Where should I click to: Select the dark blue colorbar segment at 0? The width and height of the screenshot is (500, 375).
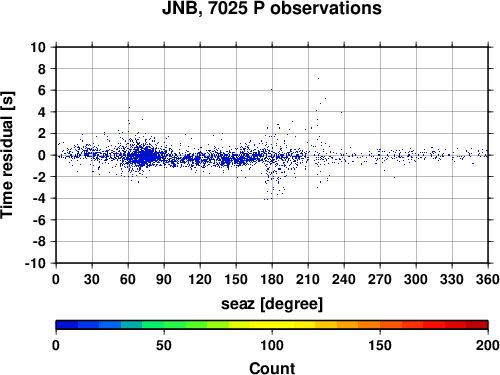[67, 325]
